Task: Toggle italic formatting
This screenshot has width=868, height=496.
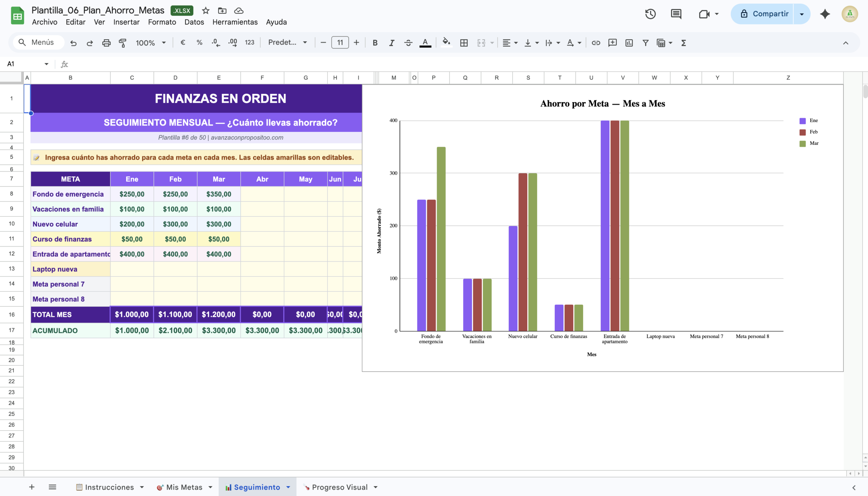Action: pyautogui.click(x=392, y=43)
